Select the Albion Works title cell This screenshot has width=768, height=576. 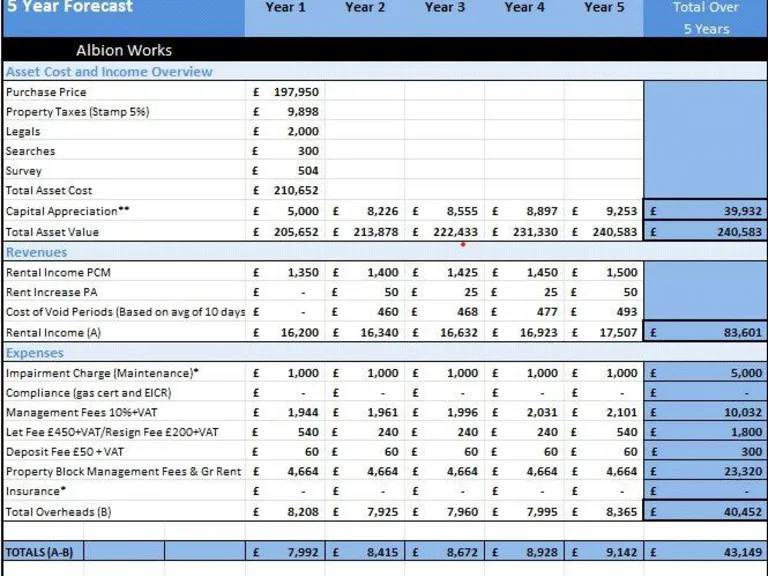(124, 50)
